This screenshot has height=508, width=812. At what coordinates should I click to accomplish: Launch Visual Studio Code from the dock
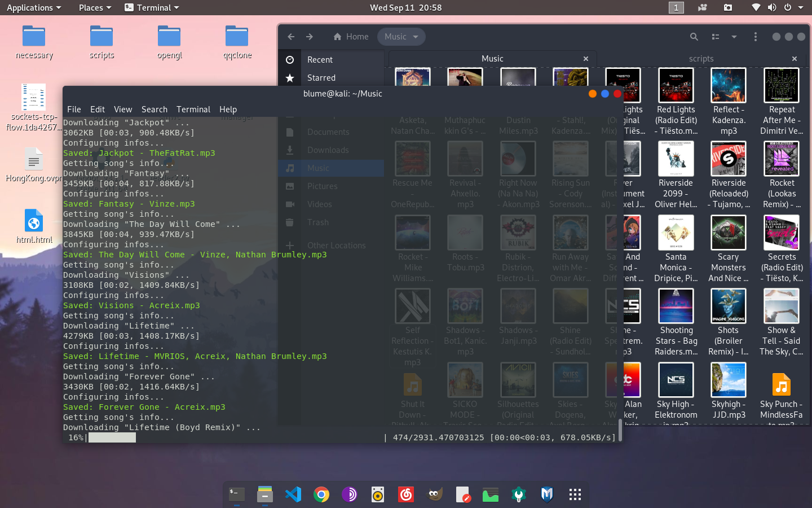coord(293,495)
